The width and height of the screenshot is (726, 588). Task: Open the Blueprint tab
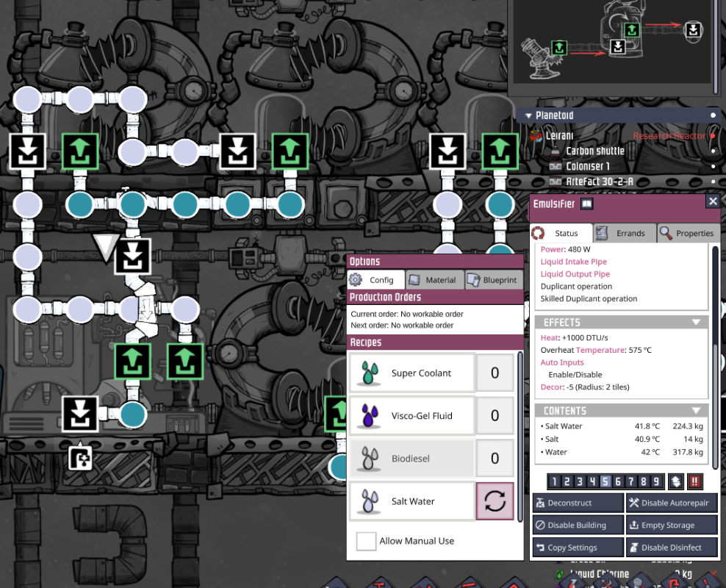494,279
